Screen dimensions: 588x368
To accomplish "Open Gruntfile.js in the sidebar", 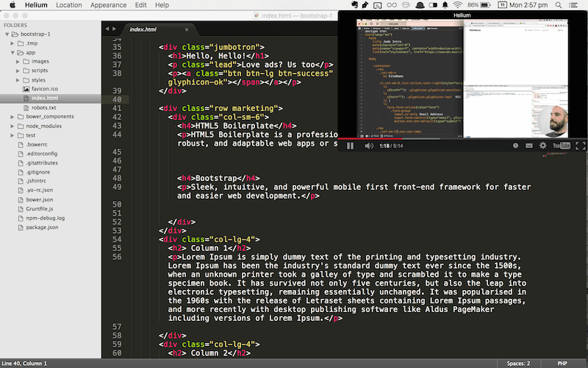I will click(40, 209).
